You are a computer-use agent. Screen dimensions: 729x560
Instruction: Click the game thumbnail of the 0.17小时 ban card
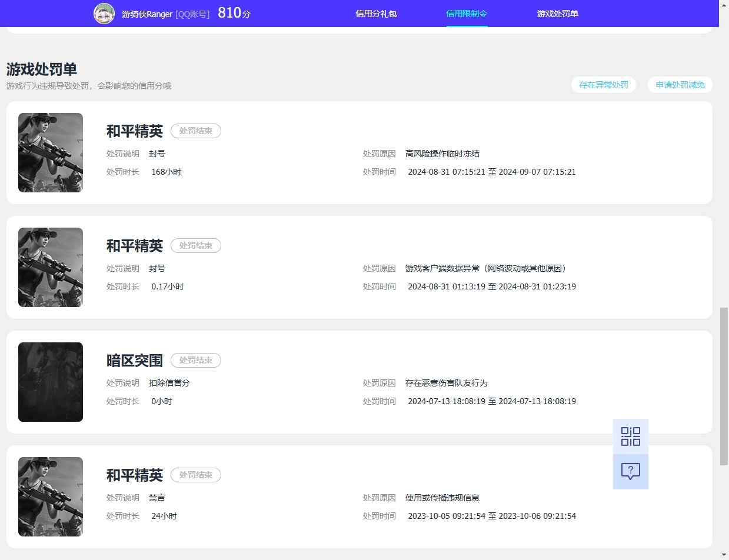[51, 267]
